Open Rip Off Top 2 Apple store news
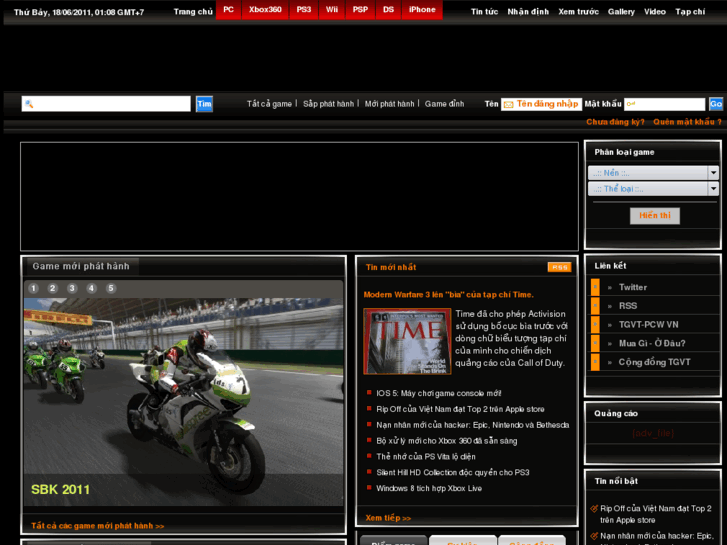The height and width of the screenshot is (545, 727). coord(460,409)
